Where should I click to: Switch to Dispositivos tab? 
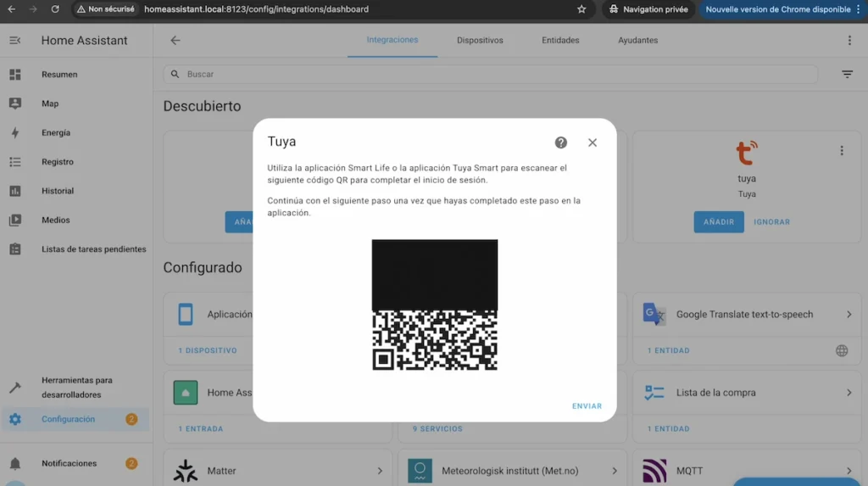click(480, 40)
